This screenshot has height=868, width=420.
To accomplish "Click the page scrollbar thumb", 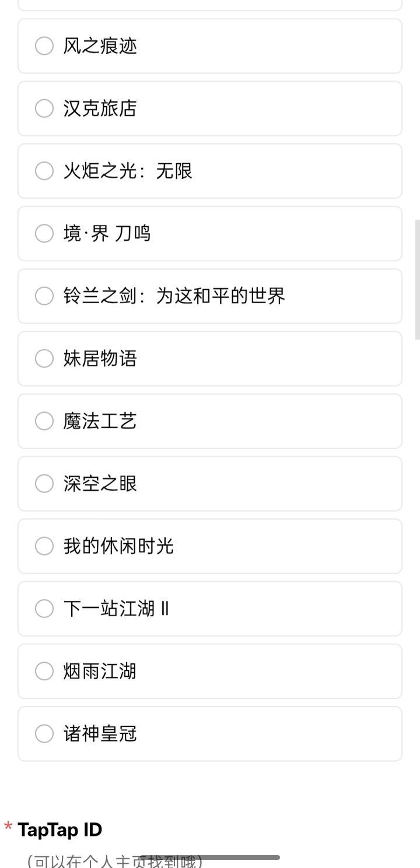I will coord(417,279).
